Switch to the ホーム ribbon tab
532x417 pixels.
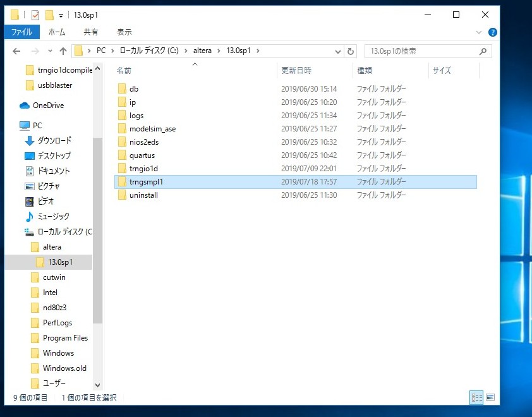(57, 32)
